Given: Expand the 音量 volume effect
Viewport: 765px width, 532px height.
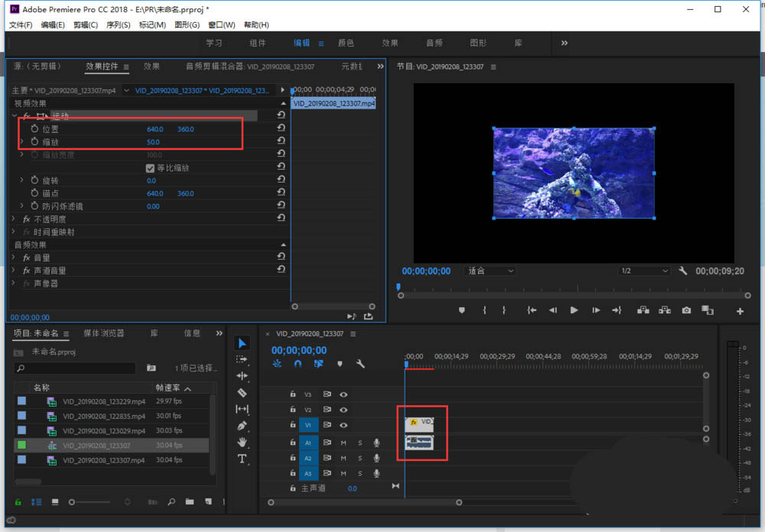Looking at the screenshot, I should 14,258.
